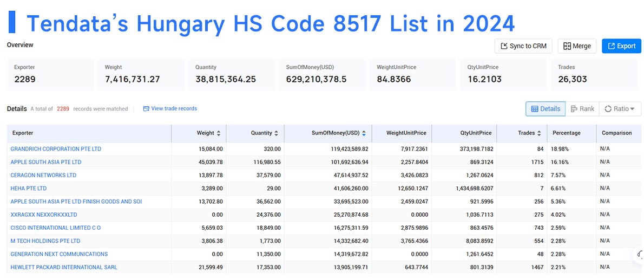The image size is (644, 278).
Task: Export the exporter list
Action: 621,46
